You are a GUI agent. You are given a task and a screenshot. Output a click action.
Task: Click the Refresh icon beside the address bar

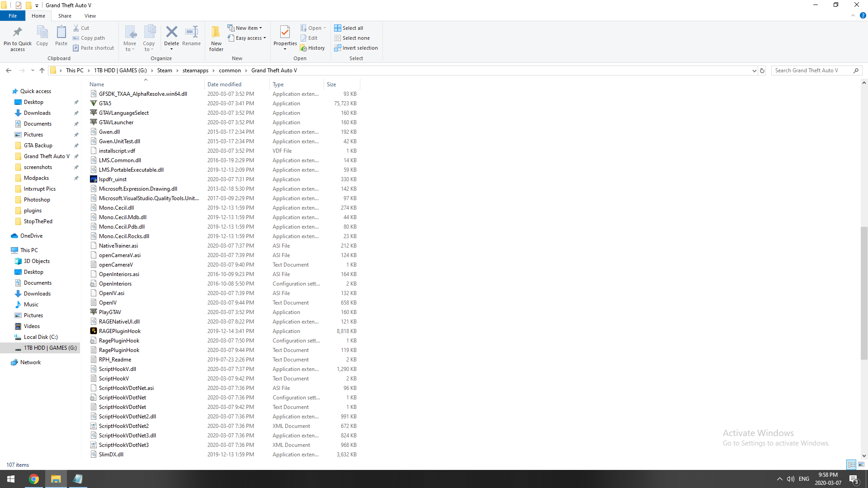762,70
